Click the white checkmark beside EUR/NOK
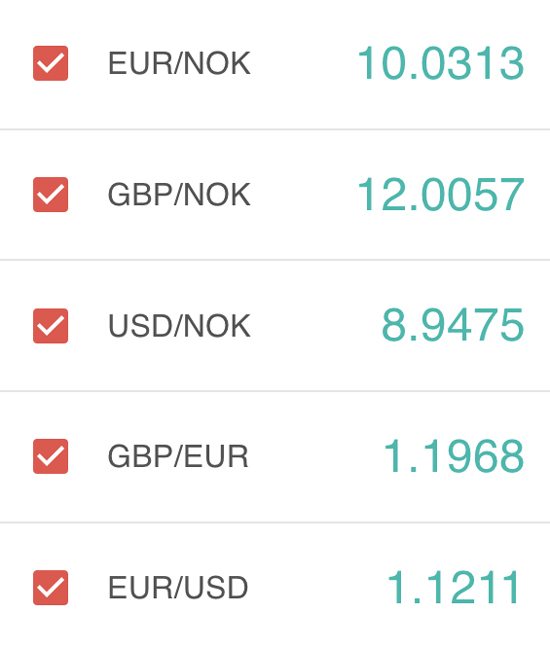The width and height of the screenshot is (550, 649). (x=50, y=63)
